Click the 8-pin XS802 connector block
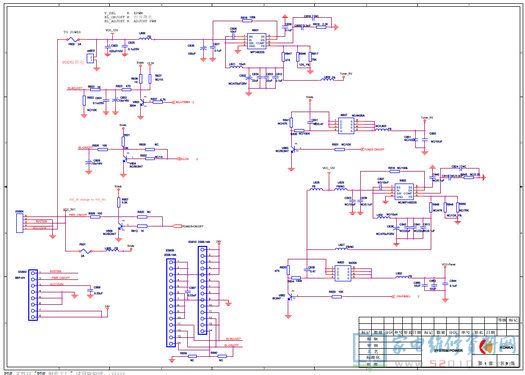This screenshot has height=375, width=525. coord(33,295)
